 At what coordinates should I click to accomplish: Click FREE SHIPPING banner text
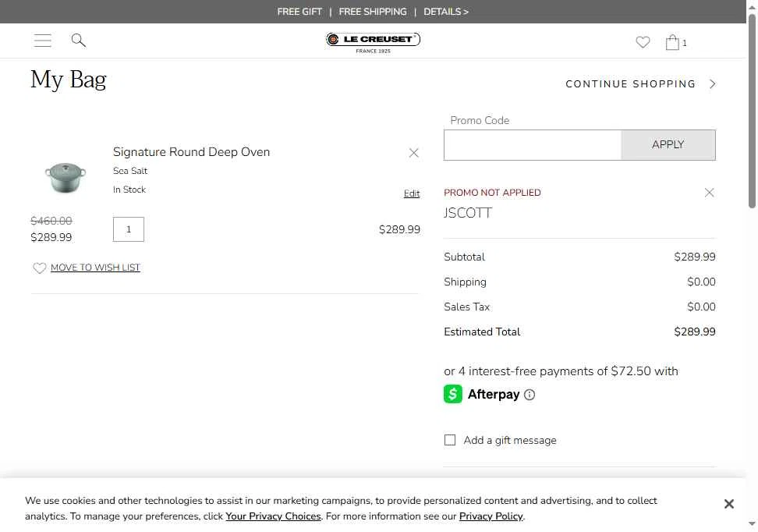pyautogui.click(x=373, y=12)
